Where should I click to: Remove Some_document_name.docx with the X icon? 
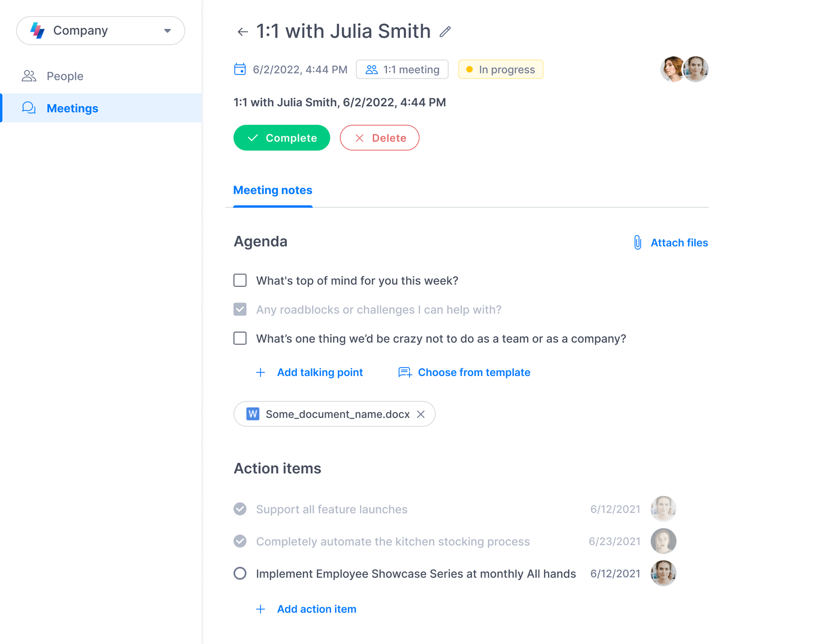coord(420,414)
